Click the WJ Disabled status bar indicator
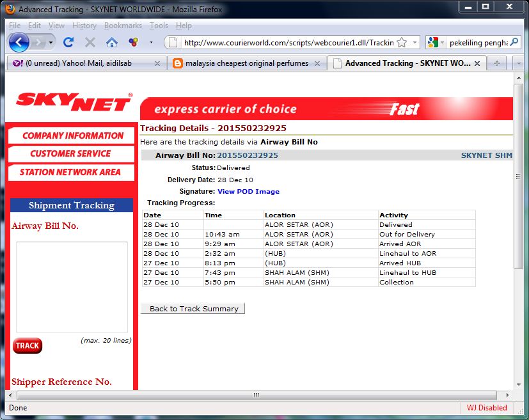The image size is (529, 420). click(x=487, y=408)
